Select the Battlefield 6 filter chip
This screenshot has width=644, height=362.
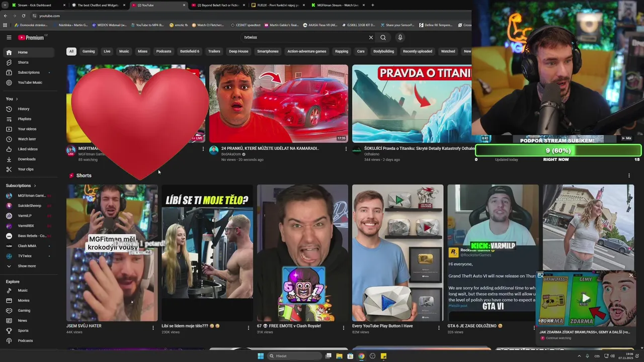click(190, 51)
